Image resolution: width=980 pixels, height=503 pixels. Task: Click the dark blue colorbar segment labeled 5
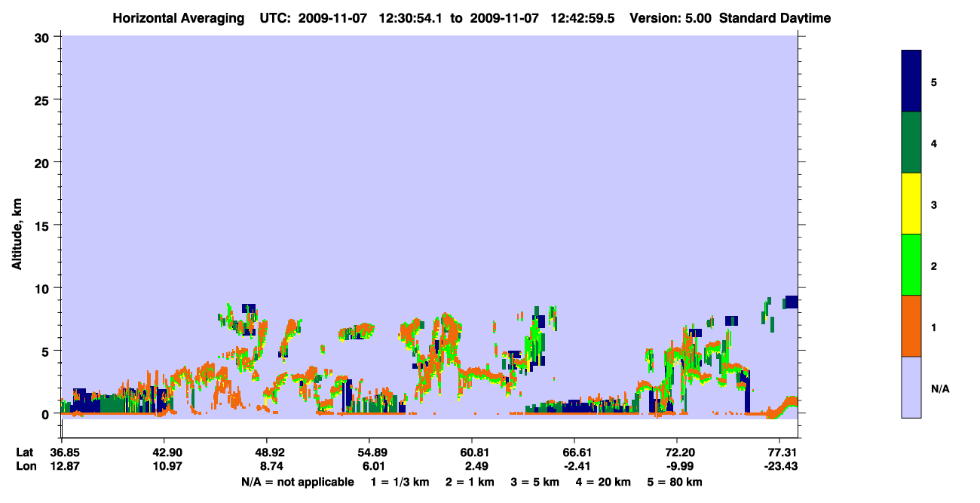click(911, 81)
